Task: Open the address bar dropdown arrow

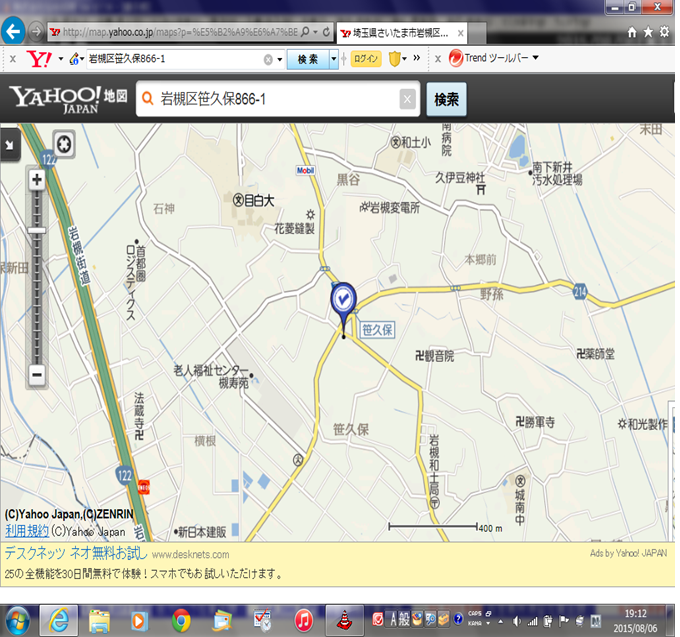Action: (x=316, y=32)
